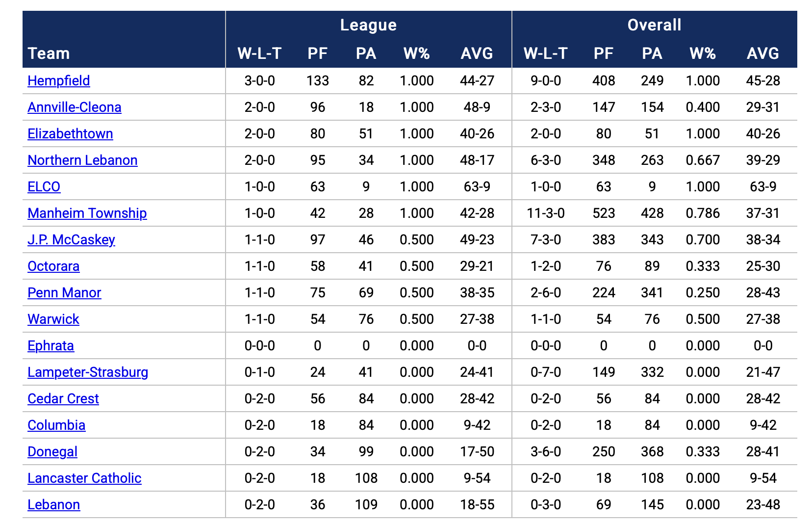The height and width of the screenshot is (525, 812).
Task: Select the Ephrata team link
Action: click(51, 346)
